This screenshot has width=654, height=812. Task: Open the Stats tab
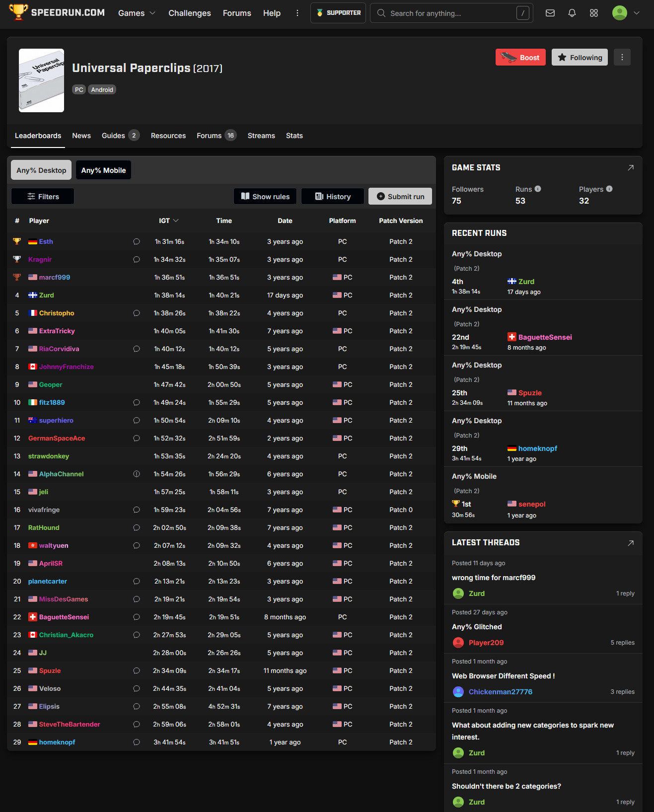(x=294, y=136)
